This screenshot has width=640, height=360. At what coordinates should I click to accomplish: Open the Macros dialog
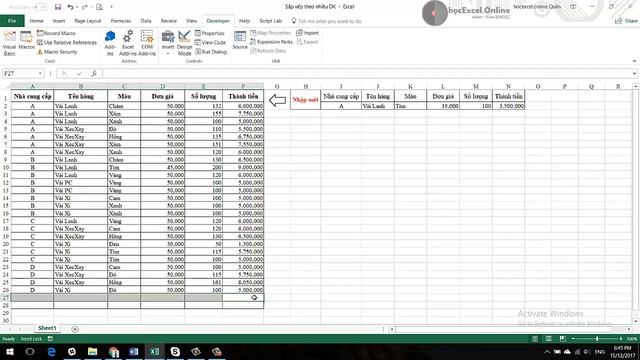(x=27, y=41)
